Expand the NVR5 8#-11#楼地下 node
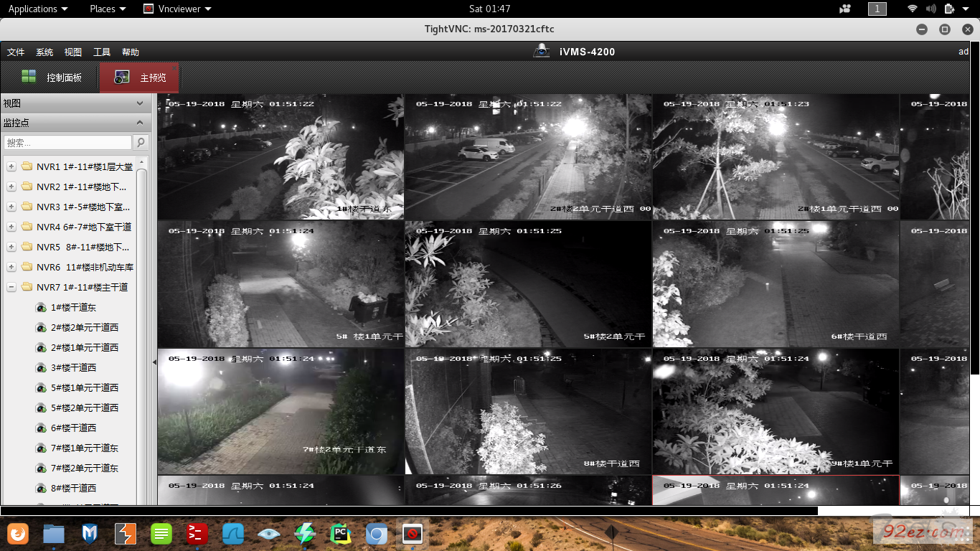The height and width of the screenshot is (551, 980). [11, 247]
